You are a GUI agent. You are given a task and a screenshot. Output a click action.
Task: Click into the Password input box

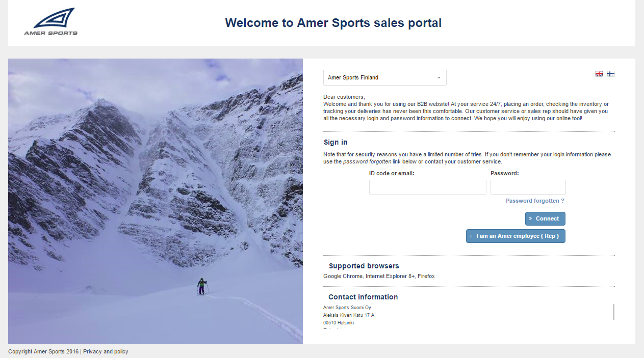click(528, 187)
